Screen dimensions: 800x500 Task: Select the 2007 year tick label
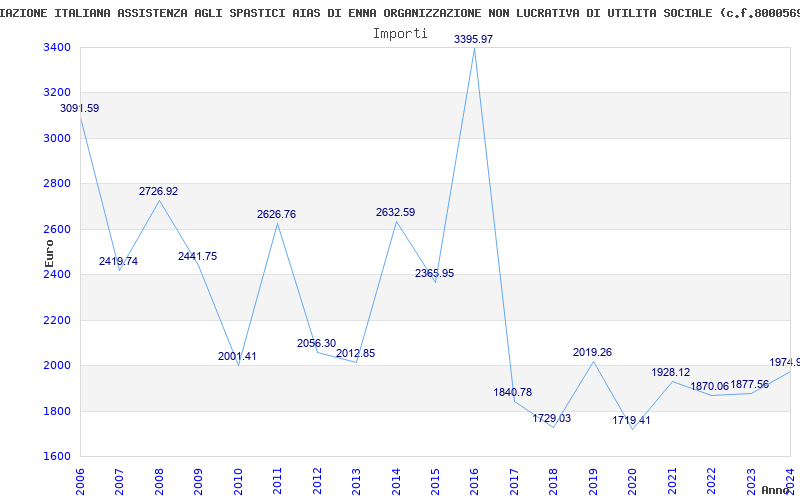pyautogui.click(x=119, y=482)
